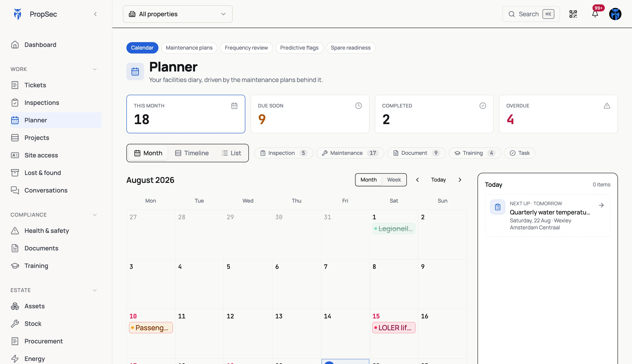The width and height of the screenshot is (632, 364).
Task: Open the All properties dropdown
Action: point(178,14)
